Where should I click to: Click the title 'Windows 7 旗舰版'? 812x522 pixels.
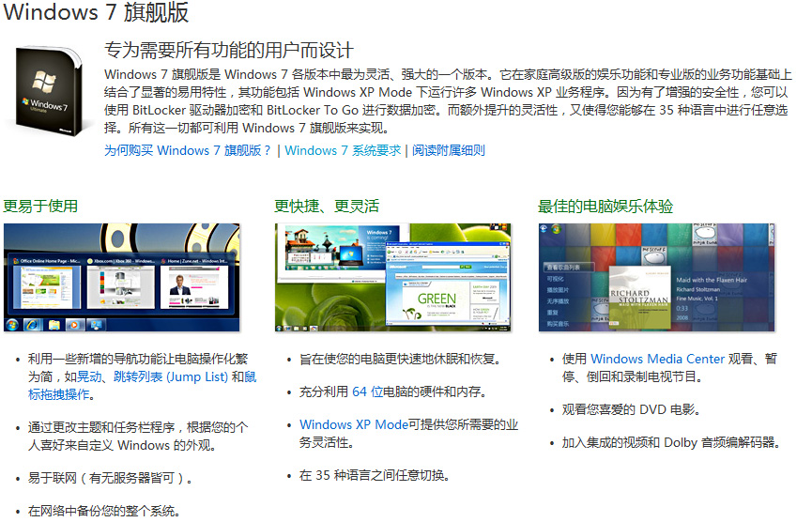[96, 12]
